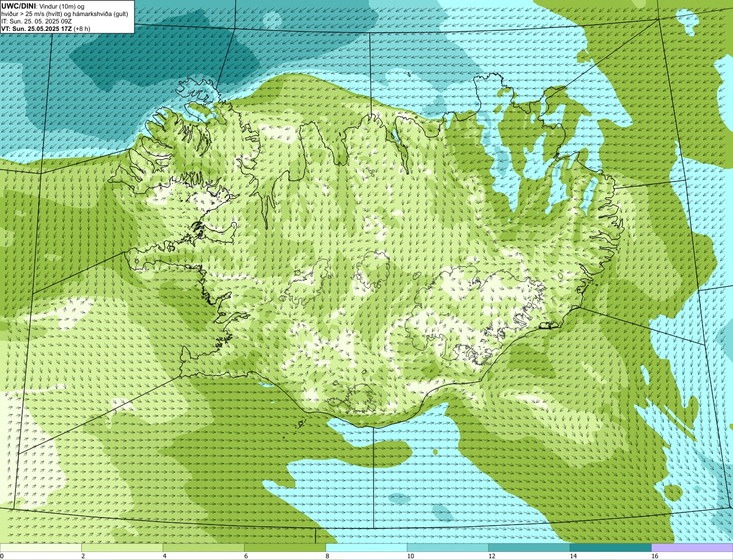Click the '4' label on the color scale
This screenshot has width=733, height=560.
(164, 556)
